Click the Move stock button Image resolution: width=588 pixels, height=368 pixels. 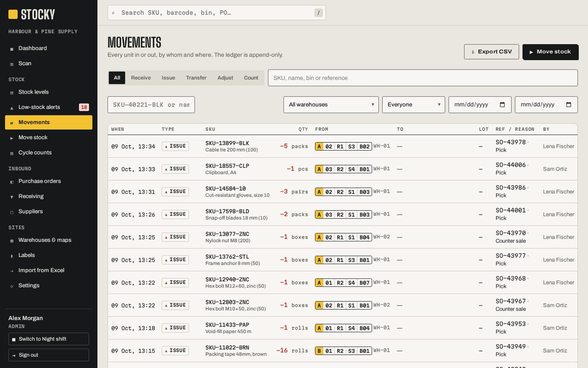pyautogui.click(x=550, y=52)
